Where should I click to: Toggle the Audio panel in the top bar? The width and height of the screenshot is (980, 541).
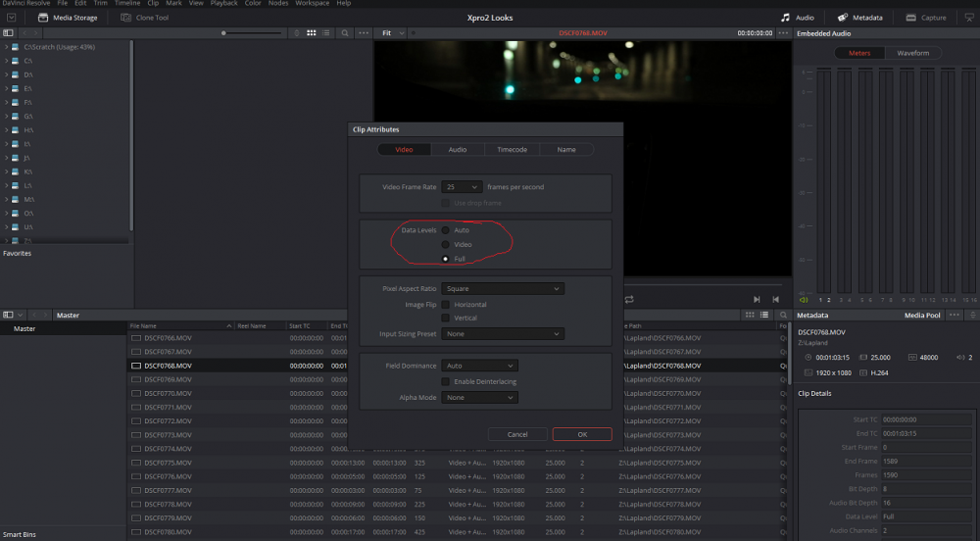tap(797, 18)
